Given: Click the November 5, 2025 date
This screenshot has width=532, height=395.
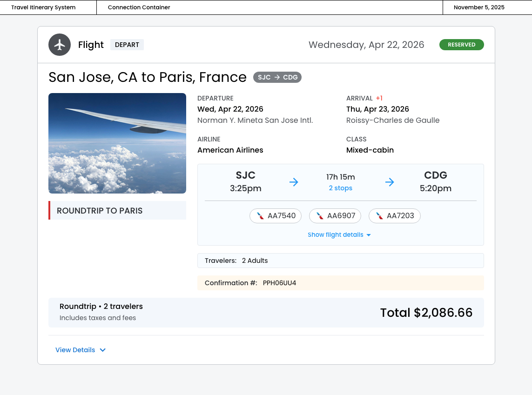Looking at the screenshot, I should [478, 7].
